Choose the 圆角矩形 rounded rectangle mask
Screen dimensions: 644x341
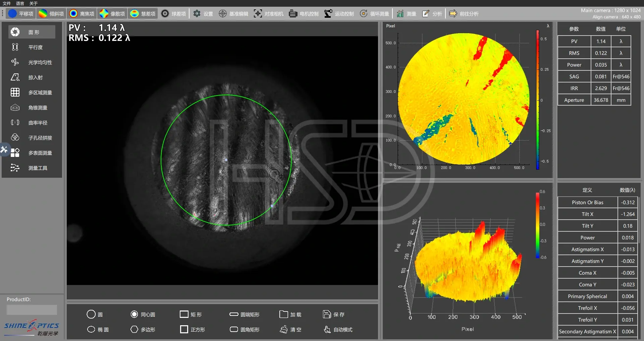click(x=245, y=330)
